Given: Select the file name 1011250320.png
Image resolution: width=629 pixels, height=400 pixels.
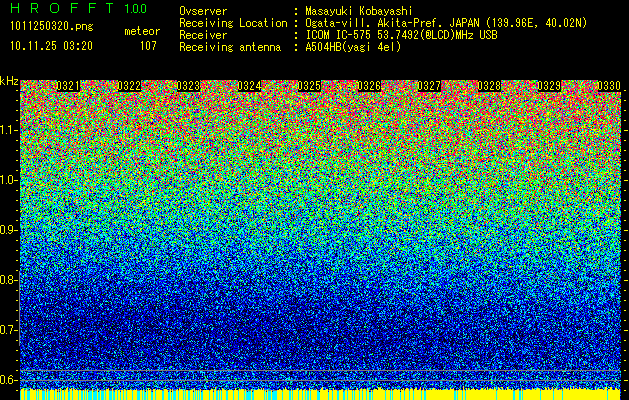Looking at the screenshot, I should pyautogui.click(x=52, y=26).
